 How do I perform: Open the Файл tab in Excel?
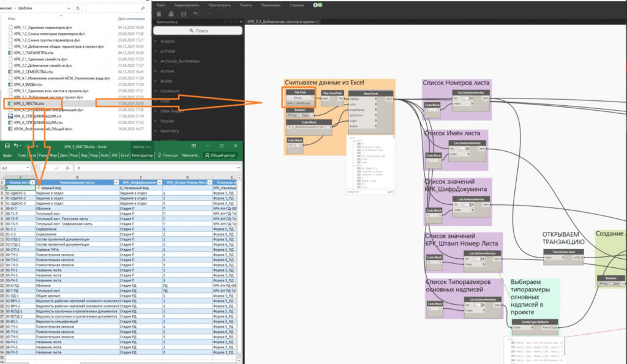(x=7, y=155)
